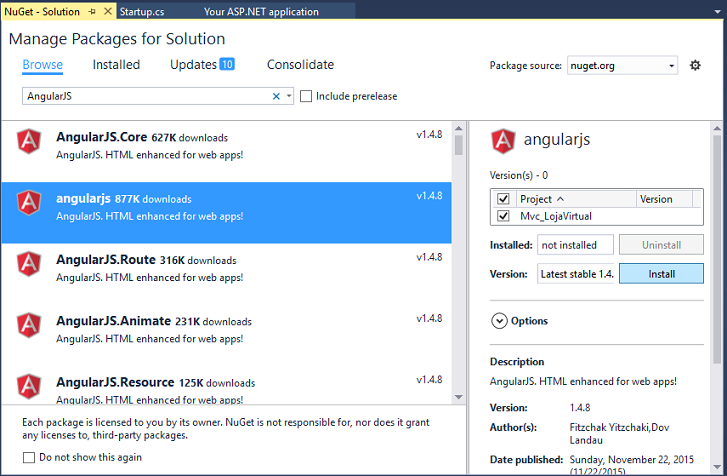
Task: Click v1.4.8 label of AngularJS.Core
Action: point(429,134)
